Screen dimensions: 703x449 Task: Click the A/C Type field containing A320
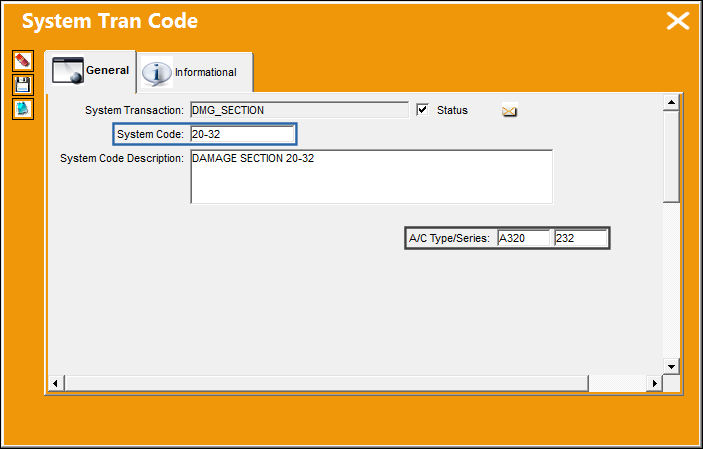point(524,238)
